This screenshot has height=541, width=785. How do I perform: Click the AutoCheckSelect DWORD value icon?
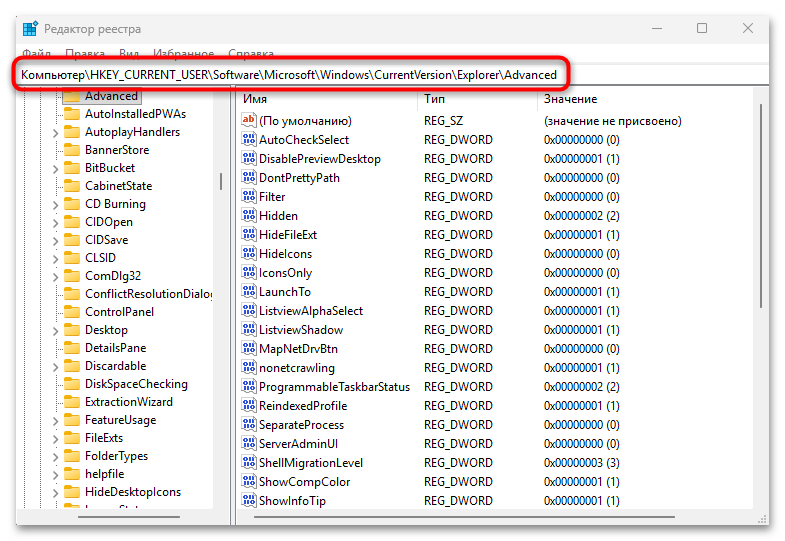pyautogui.click(x=249, y=139)
